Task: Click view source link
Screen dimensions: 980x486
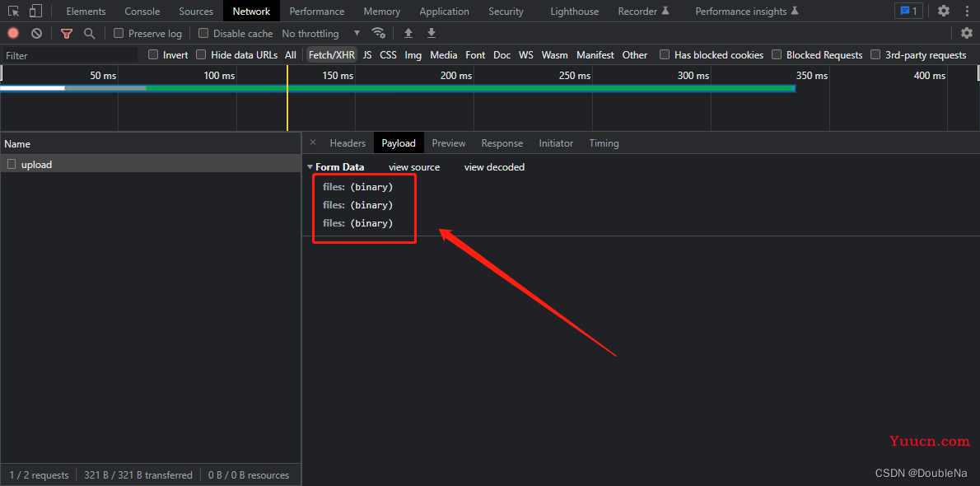Action: tap(414, 167)
